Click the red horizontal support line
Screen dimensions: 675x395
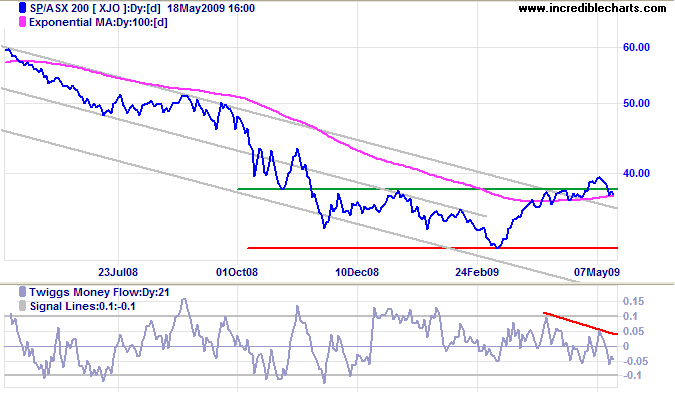tap(432, 248)
